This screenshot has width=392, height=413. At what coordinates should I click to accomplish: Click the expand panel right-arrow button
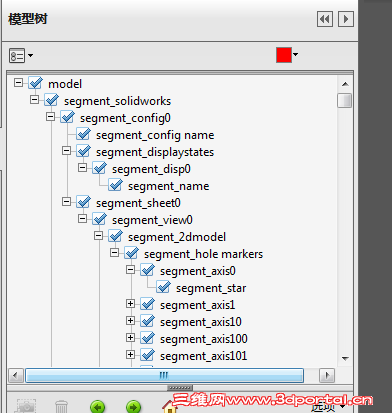[346, 19]
